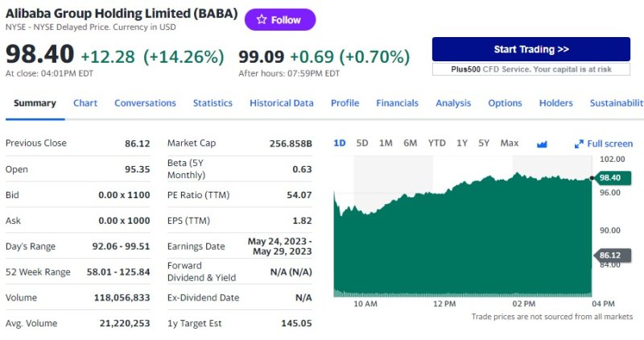Select YTD chart range
Viewport: 644px width, 340px height.
coord(436,143)
